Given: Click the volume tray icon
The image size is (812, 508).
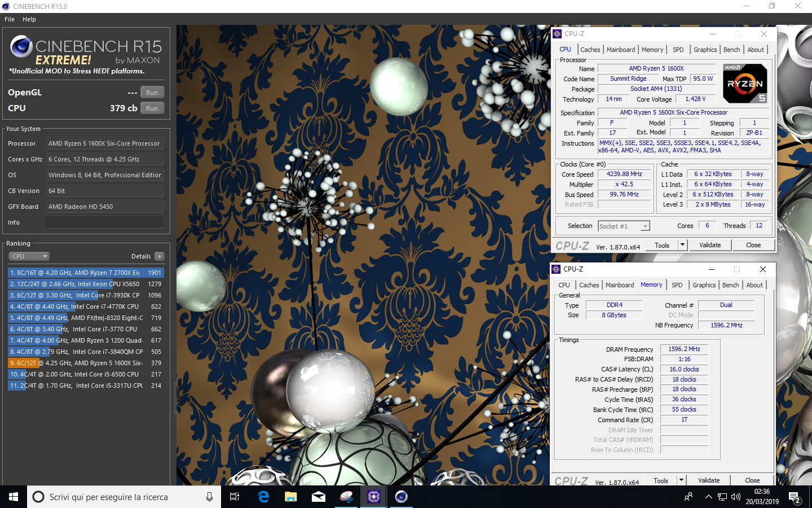Looking at the screenshot, I should [x=736, y=497].
